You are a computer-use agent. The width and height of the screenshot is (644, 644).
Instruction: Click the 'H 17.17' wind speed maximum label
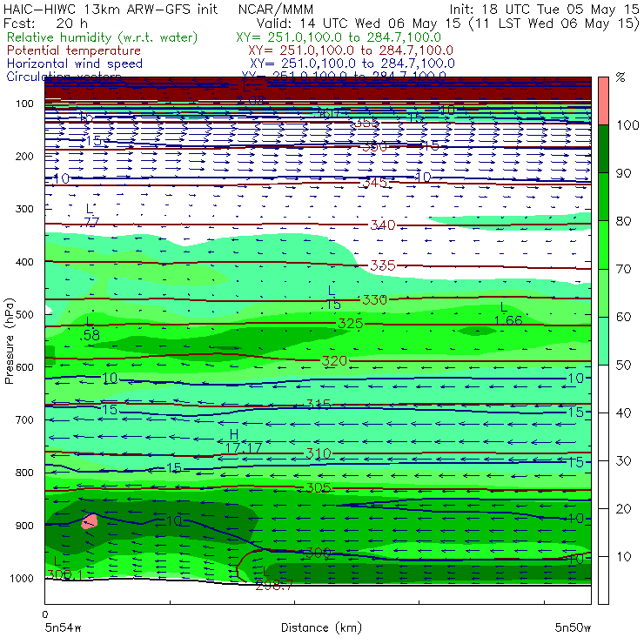point(243,441)
